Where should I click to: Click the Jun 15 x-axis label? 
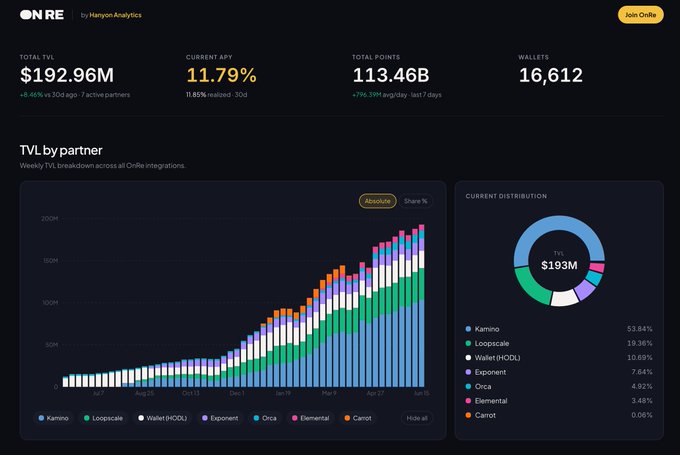(x=421, y=393)
